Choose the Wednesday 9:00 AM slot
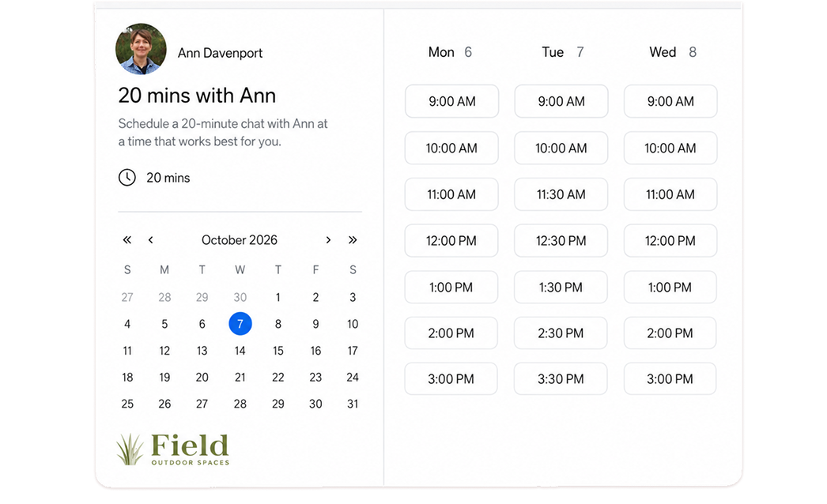827x504 pixels. click(x=670, y=101)
